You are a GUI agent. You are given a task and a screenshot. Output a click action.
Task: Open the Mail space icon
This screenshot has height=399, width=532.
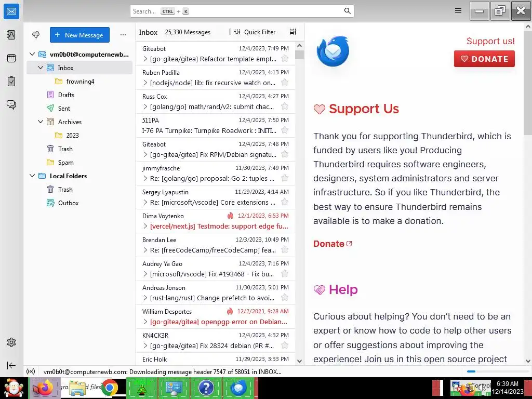point(11,11)
